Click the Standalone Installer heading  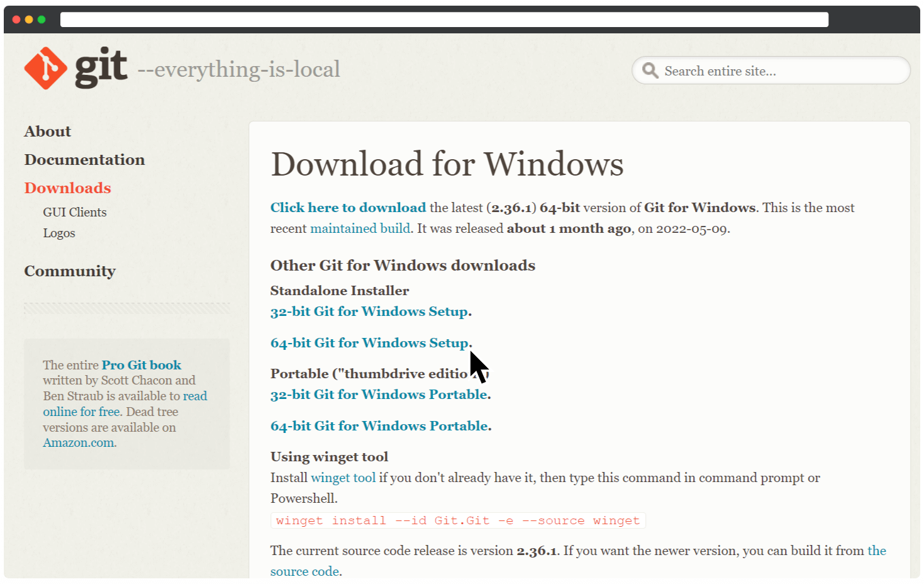coord(340,291)
